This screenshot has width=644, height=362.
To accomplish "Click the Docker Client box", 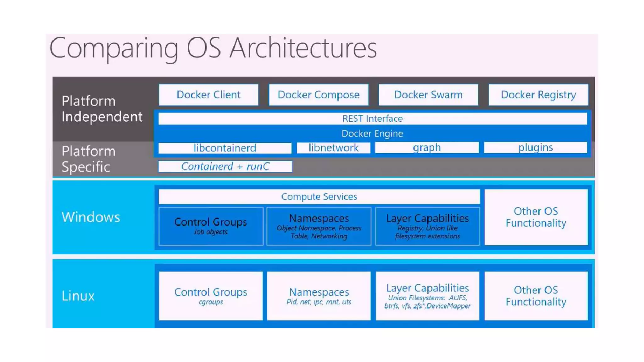I will tap(208, 95).
